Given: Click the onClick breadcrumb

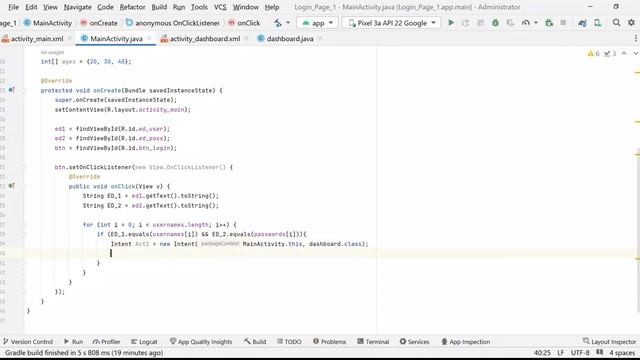Looking at the screenshot, I should (244, 23).
